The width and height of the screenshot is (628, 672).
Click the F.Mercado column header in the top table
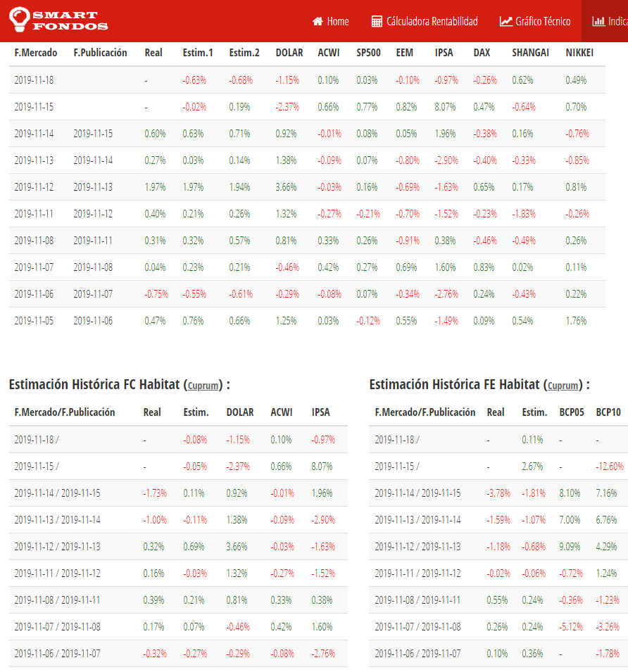[36, 53]
